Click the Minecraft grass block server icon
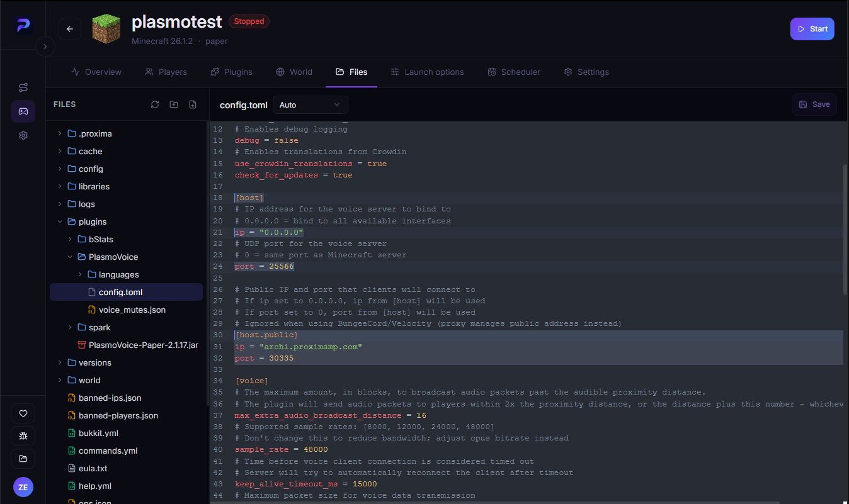This screenshot has width=849, height=504. (x=106, y=29)
